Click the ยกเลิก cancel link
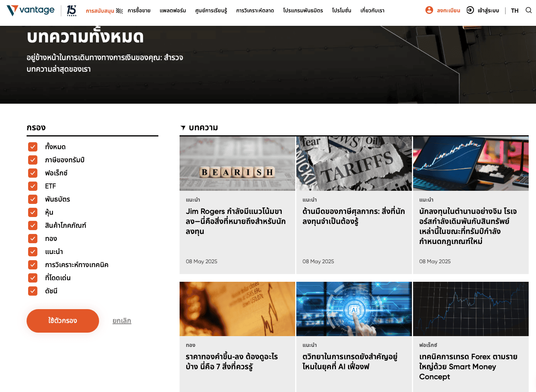 122,321
